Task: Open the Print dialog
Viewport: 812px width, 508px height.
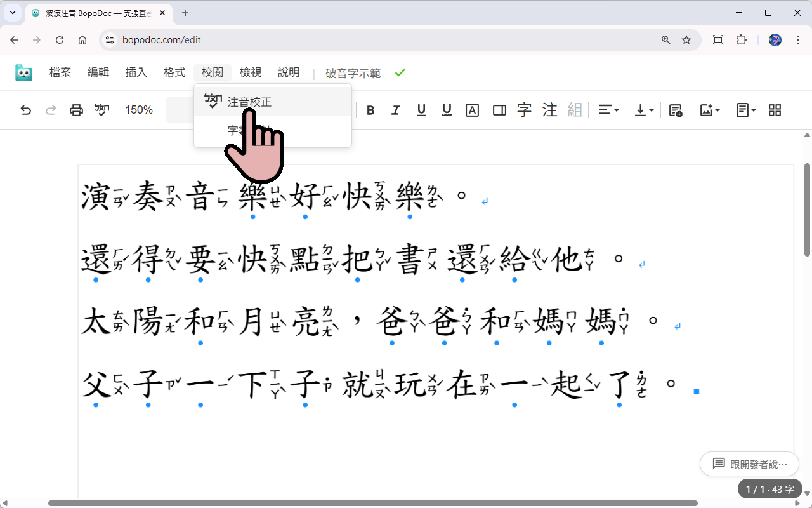Action: [76, 110]
